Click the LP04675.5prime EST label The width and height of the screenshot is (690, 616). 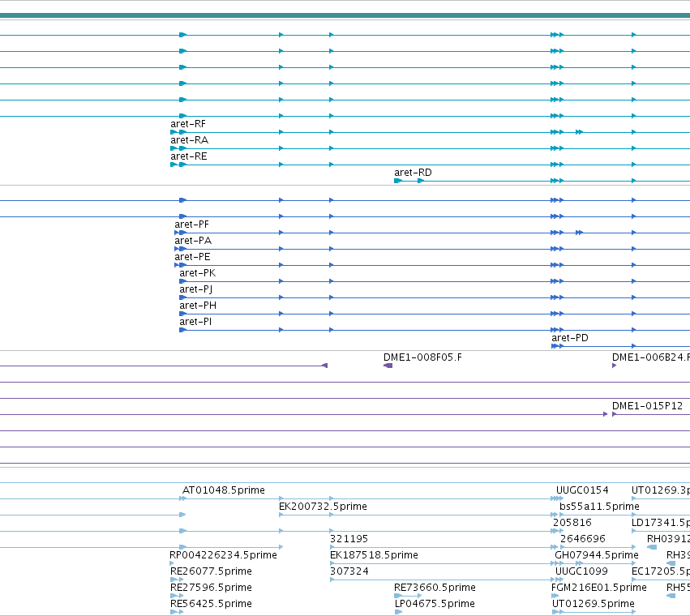click(435, 604)
